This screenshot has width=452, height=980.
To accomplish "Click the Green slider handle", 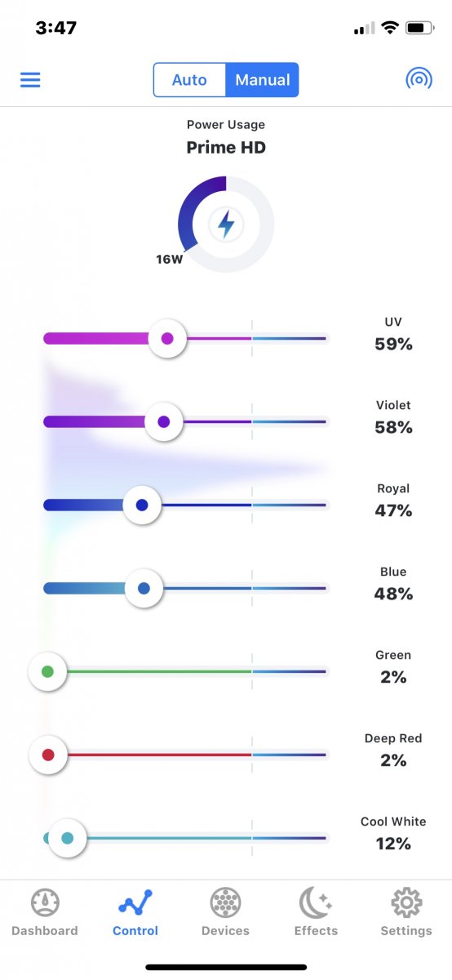I will coord(47,672).
